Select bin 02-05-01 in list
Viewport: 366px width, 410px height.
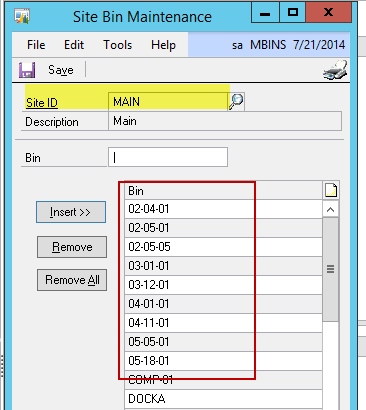pos(224,228)
